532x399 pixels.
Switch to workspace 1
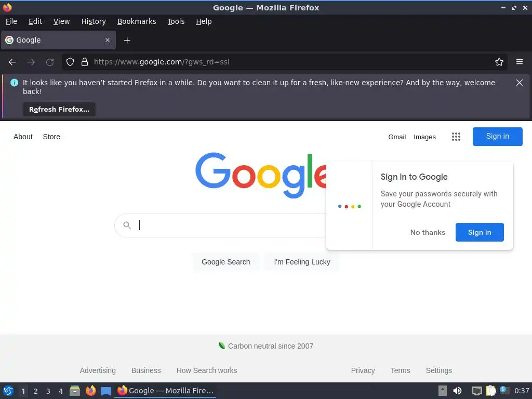(x=23, y=391)
